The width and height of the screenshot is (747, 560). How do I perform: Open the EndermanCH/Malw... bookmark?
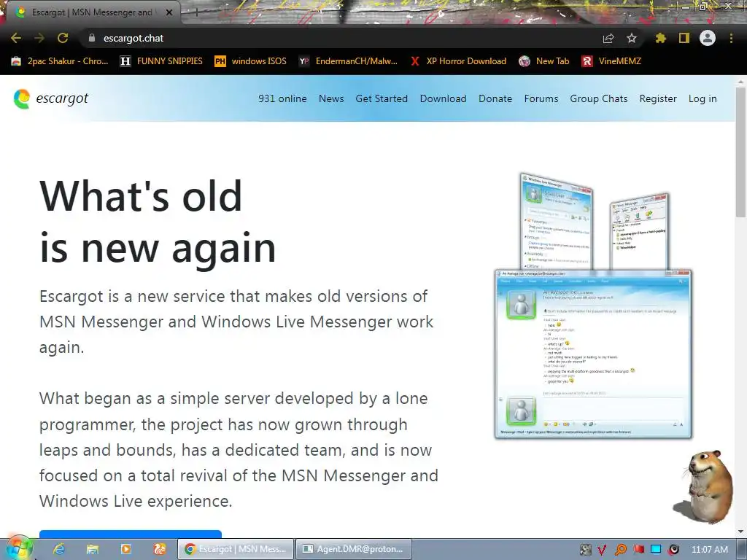point(348,61)
